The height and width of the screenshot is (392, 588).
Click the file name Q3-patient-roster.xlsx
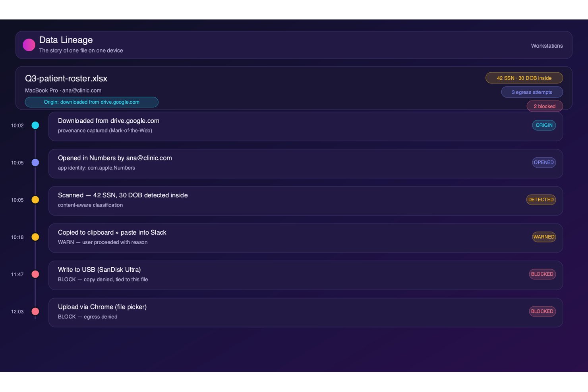pos(66,79)
